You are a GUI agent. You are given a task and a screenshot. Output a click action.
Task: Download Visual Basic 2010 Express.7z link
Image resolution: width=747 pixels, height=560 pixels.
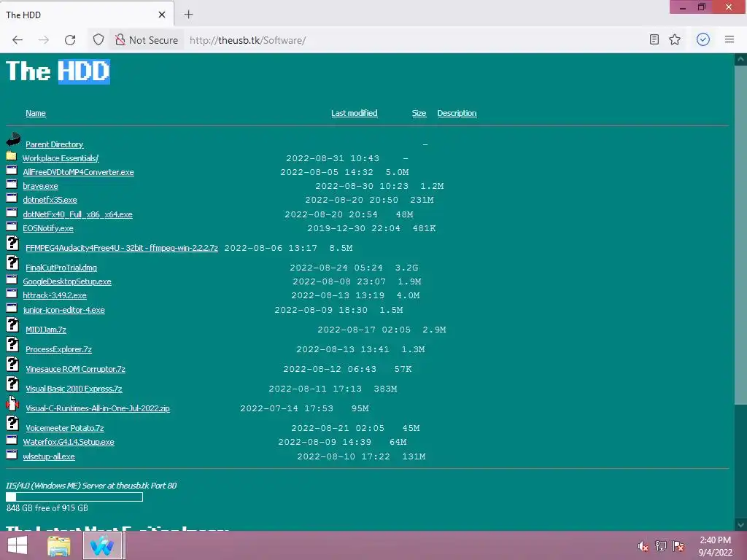pos(74,389)
